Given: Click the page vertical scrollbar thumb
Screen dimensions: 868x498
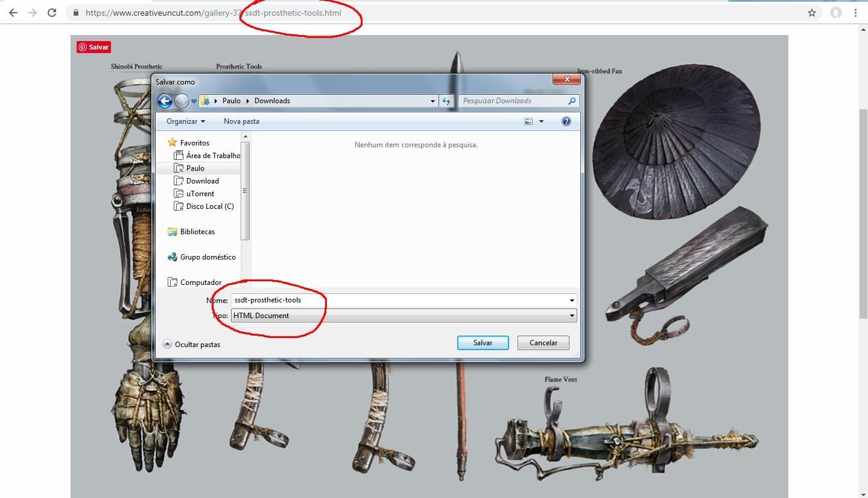Looking at the screenshot, I should (863, 214).
